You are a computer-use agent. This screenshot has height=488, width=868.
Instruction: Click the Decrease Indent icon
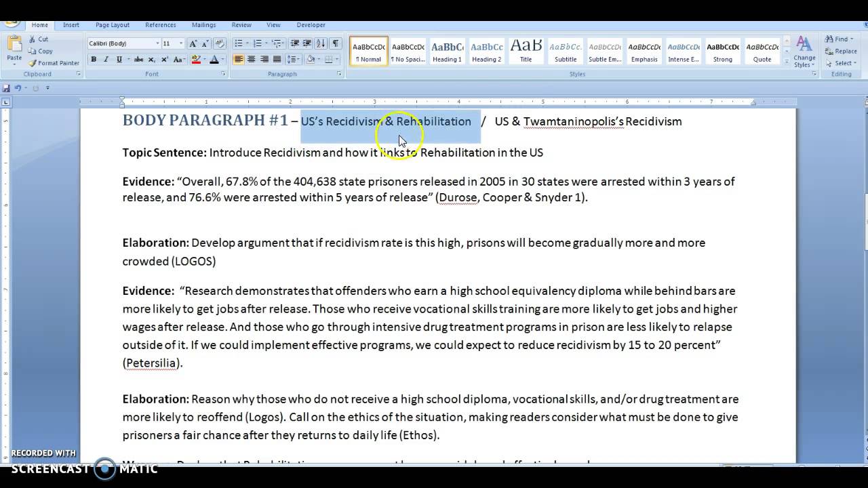tap(294, 43)
